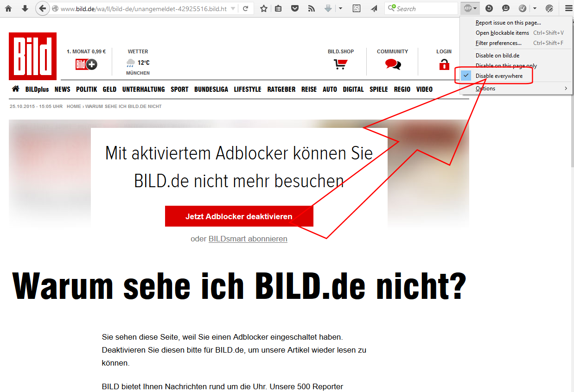The height and width of the screenshot is (392, 574).
Task: Go to POLITIK section
Action: coord(87,89)
